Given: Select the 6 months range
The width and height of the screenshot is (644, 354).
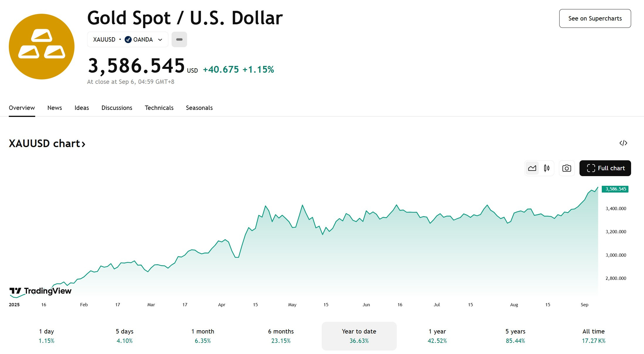Looking at the screenshot, I should (x=281, y=336).
